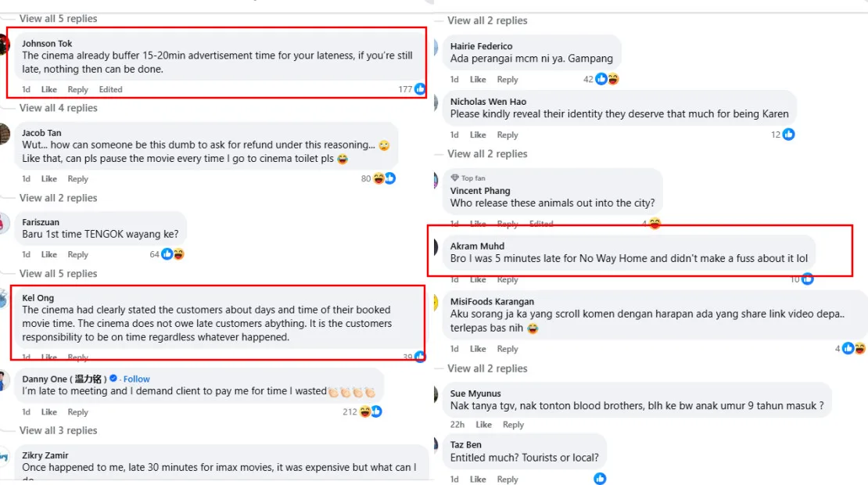Click reaction icons on MisiFoods Karangan's comment
Screen dimensions: 868x485
click(854, 349)
